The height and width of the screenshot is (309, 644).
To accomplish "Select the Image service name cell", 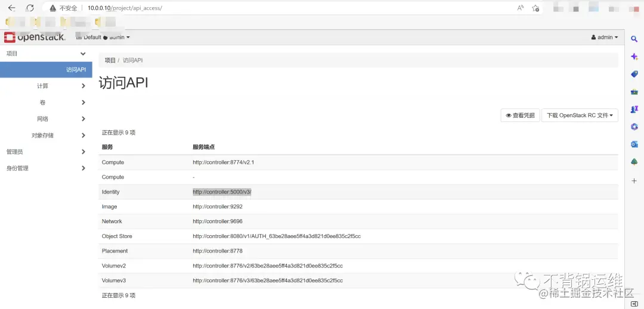I will [109, 207].
